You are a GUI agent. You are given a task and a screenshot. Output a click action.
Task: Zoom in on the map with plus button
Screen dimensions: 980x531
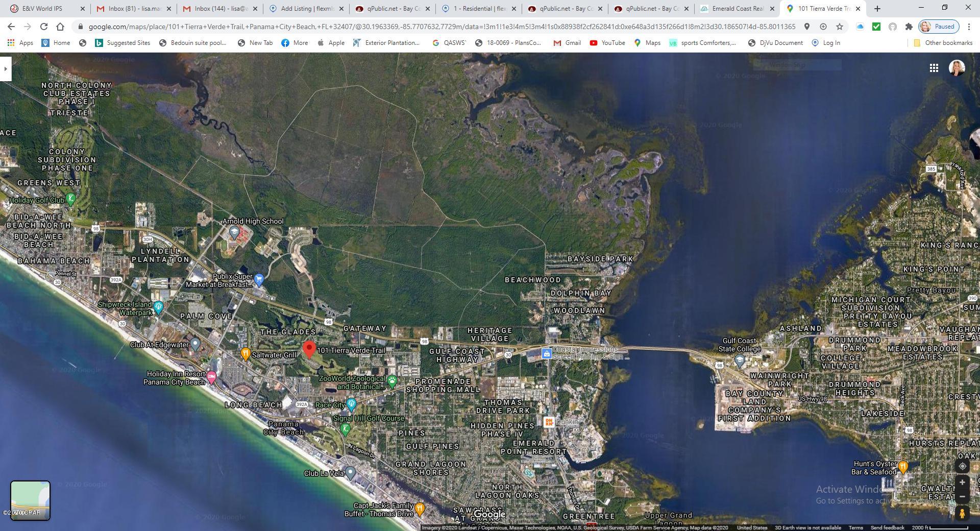click(x=962, y=482)
